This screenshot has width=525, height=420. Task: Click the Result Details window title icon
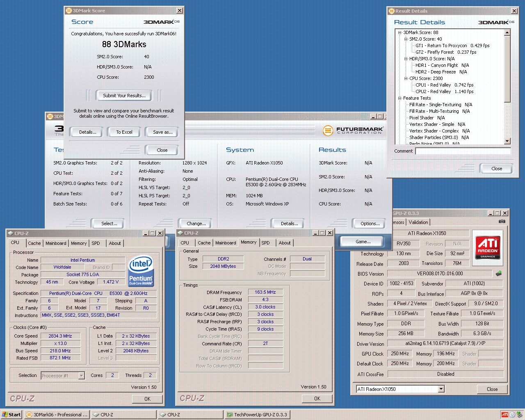tap(391, 11)
